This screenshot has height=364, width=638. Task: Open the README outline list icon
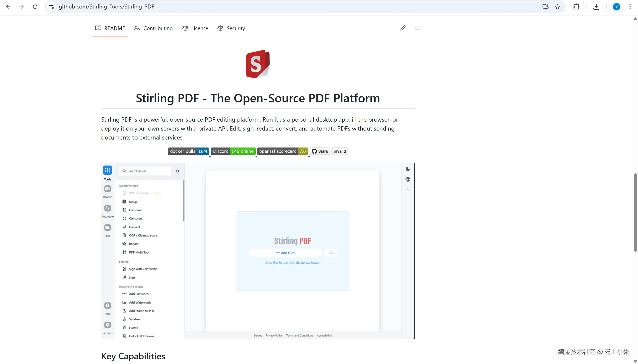[x=417, y=28]
